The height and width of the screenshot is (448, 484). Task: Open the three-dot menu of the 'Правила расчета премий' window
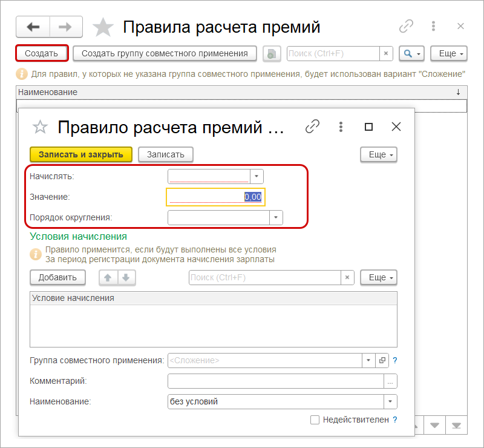[x=433, y=26]
